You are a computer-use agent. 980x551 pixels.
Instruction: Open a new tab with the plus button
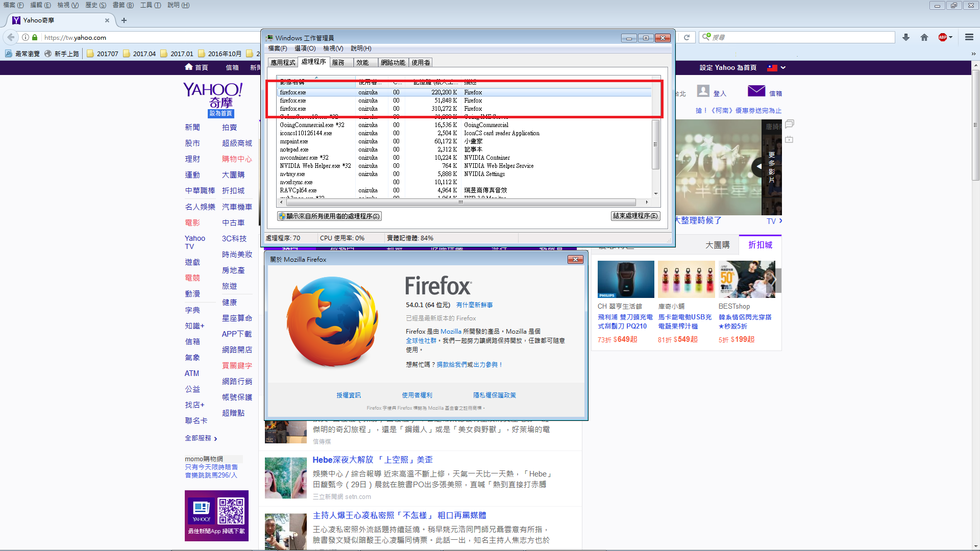(124, 20)
